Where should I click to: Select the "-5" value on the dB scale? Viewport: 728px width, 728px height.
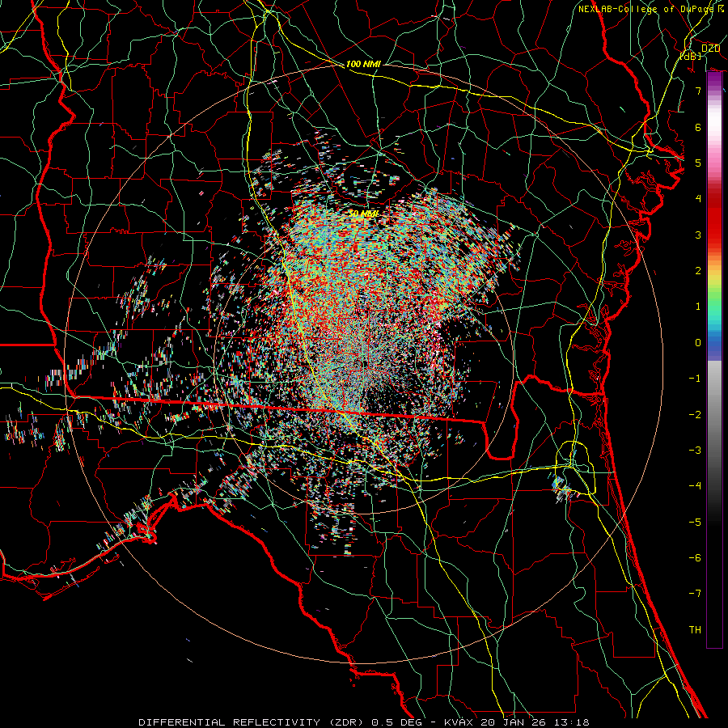coord(695,523)
